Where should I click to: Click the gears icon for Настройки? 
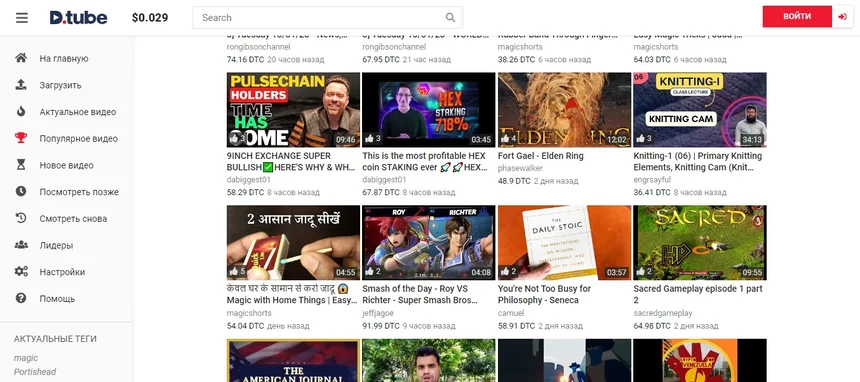[x=21, y=272]
